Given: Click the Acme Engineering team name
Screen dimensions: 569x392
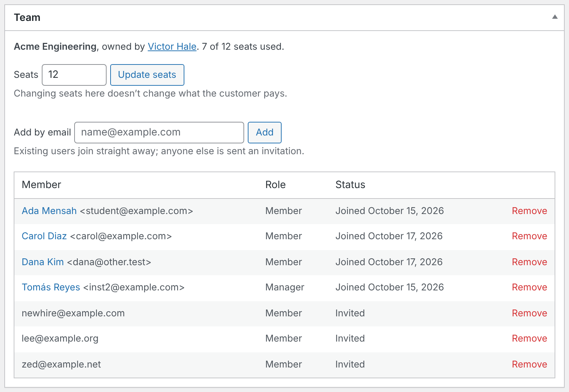Looking at the screenshot, I should pos(55,46).
